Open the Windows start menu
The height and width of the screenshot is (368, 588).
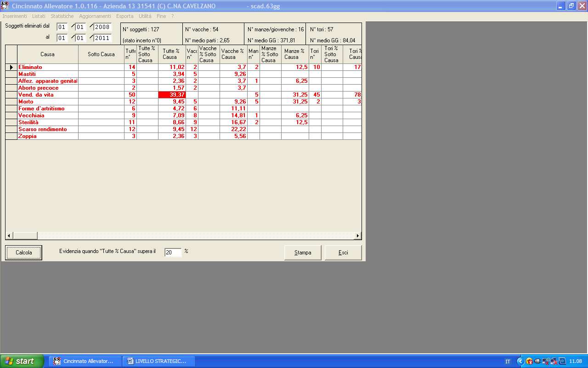[x=23, y=361]
